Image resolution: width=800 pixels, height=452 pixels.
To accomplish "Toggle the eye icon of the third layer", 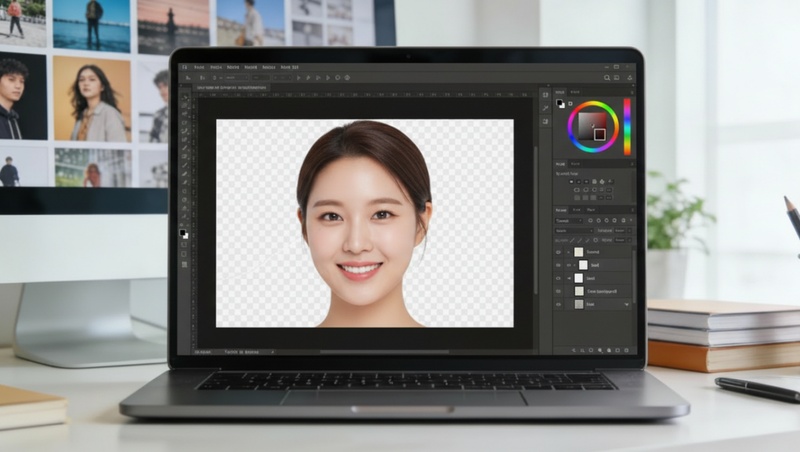I will (559, 278).
